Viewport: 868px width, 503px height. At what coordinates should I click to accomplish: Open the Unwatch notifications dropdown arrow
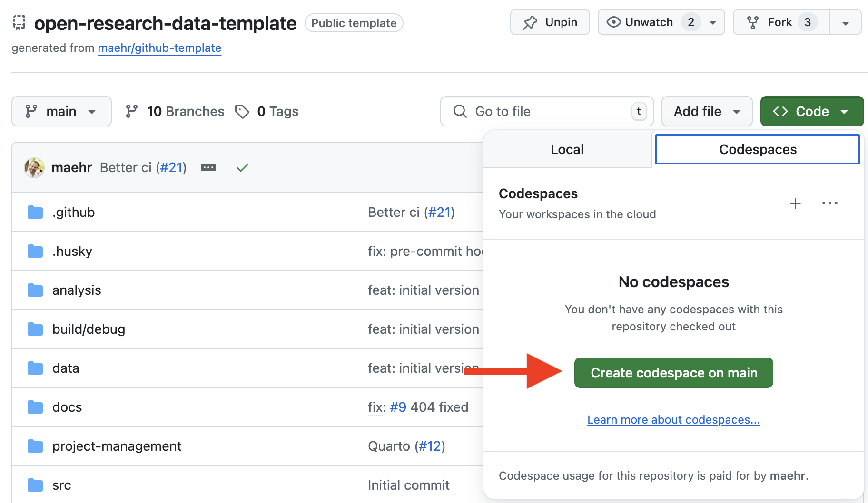tap(713, 22)
